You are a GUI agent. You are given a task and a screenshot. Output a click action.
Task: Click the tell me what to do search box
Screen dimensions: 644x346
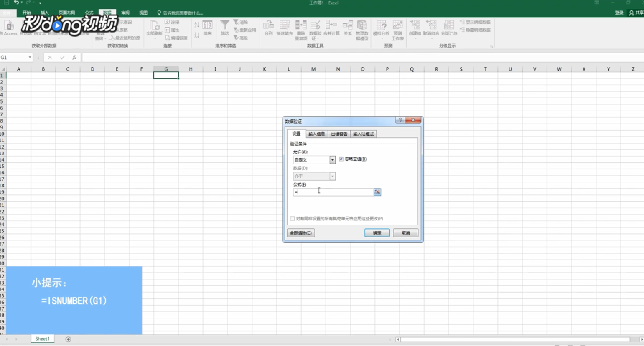click(180, 13)
